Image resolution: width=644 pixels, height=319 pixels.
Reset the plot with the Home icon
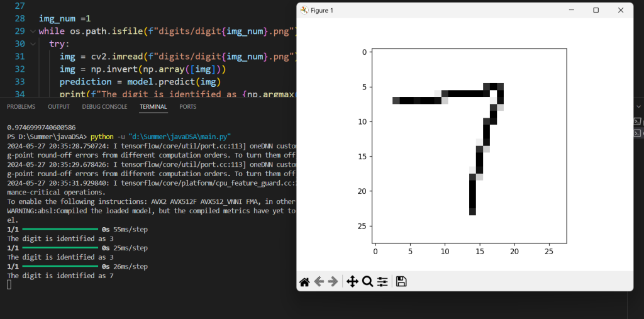(x=304, y=282)
